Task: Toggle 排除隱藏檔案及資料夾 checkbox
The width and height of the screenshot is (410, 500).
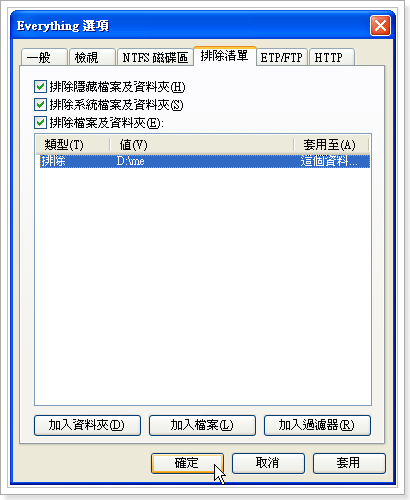Action: [x=40, y=87]
